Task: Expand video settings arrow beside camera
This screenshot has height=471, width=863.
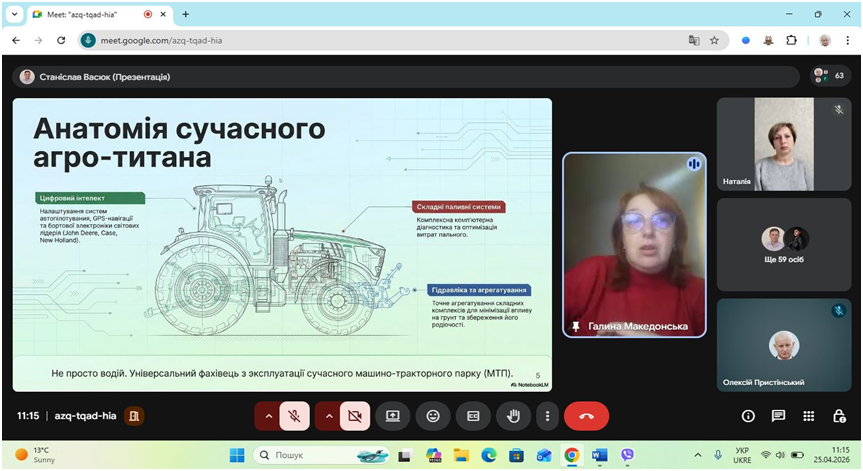Action: pyautogui.click(x=328, y=416)
